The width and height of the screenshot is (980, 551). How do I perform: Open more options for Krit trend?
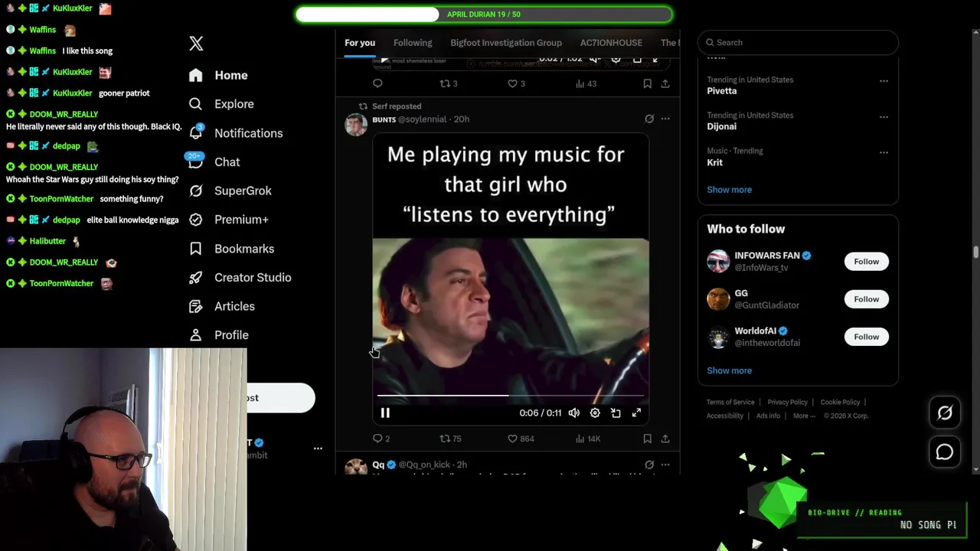884,152
